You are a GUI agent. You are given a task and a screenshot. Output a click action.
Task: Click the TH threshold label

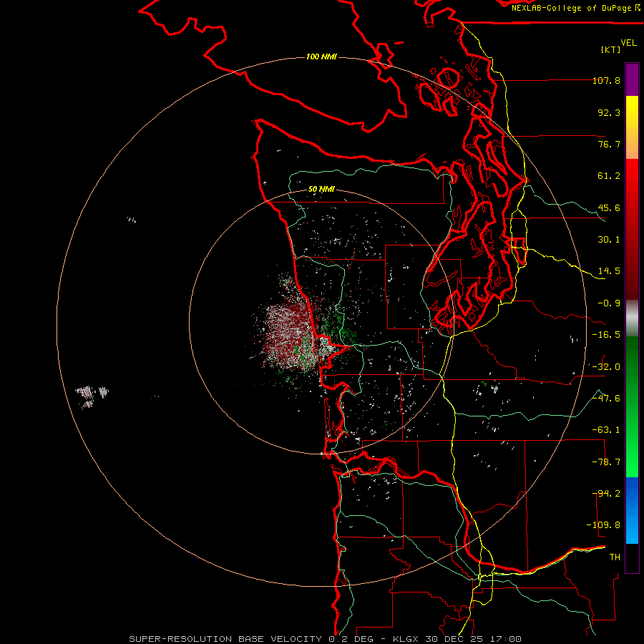coord(615,557)
